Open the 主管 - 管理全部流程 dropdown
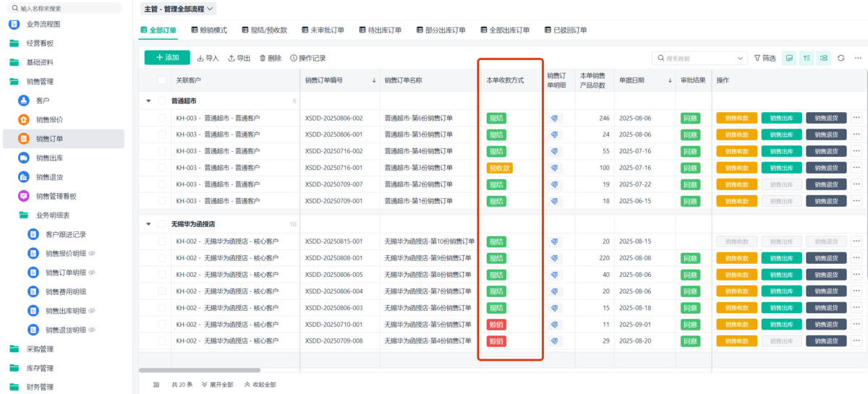 pyautogui.click(x=179, y=9)
